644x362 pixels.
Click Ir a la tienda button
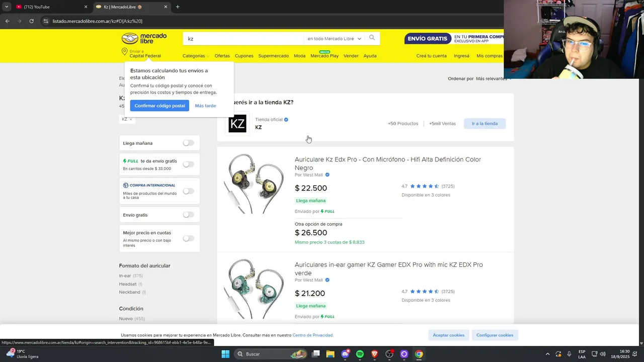pos(485,123)
